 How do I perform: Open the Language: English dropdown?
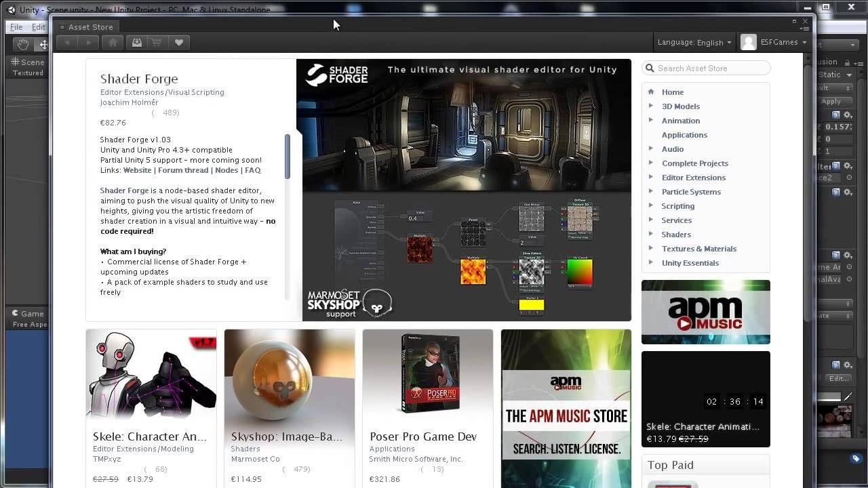tap(694, 42)
